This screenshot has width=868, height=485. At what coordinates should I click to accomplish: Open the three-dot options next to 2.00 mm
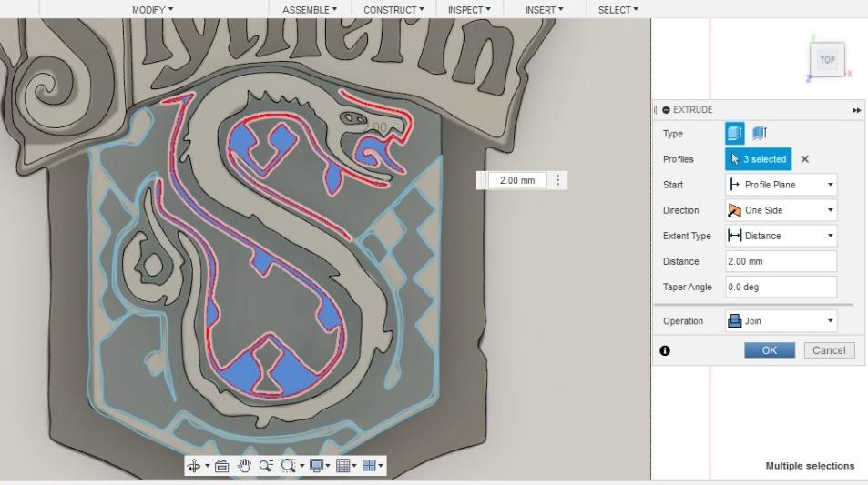557,180
